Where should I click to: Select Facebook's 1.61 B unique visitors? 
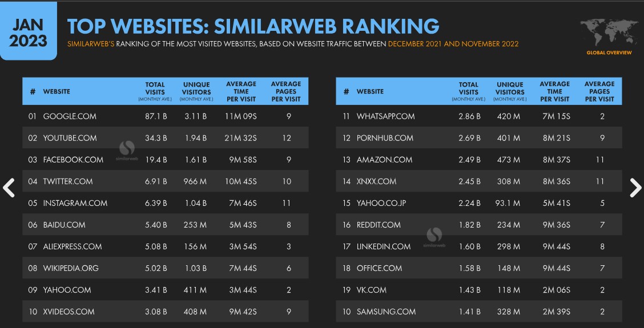point(195,160)
